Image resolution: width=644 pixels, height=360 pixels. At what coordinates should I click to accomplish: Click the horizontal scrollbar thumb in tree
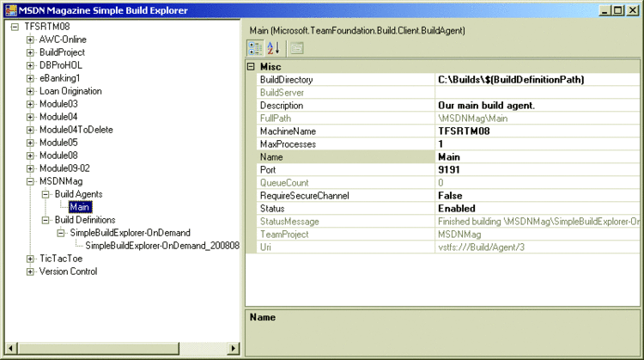(x=99, y=348)
